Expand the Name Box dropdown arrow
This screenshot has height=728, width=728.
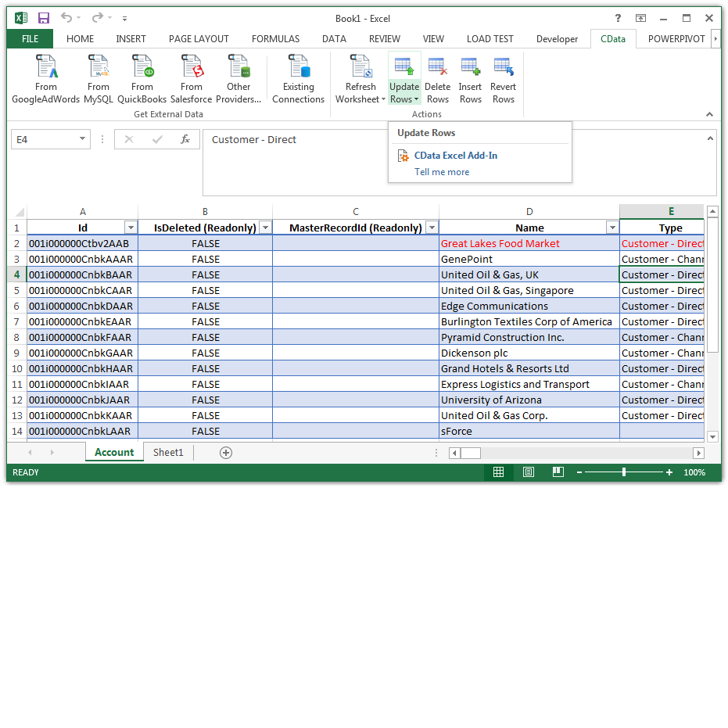tap(83, 139)
